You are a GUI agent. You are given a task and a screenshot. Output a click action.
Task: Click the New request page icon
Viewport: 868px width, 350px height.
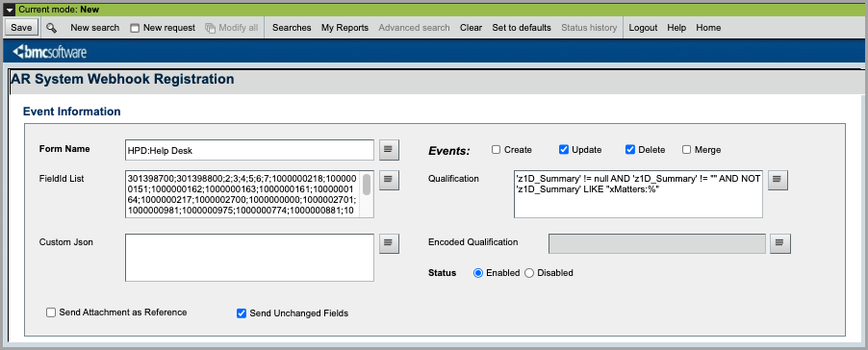pyautogui.click(x=135, y=28)
